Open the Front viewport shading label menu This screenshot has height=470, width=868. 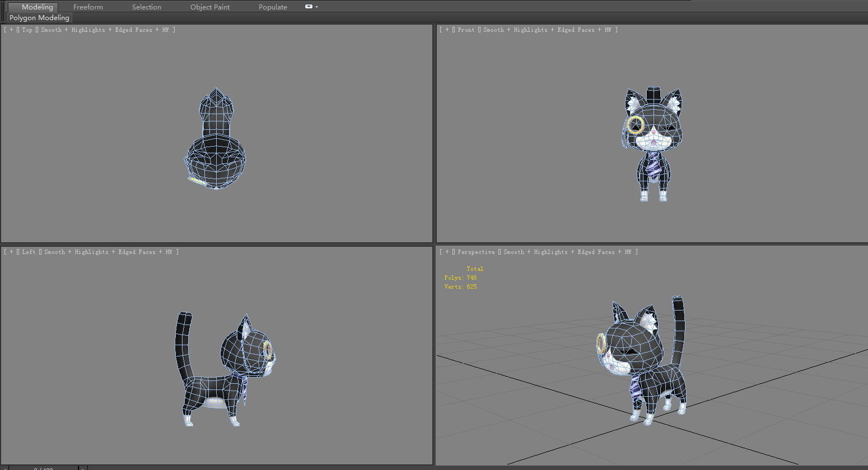(547, 30)
